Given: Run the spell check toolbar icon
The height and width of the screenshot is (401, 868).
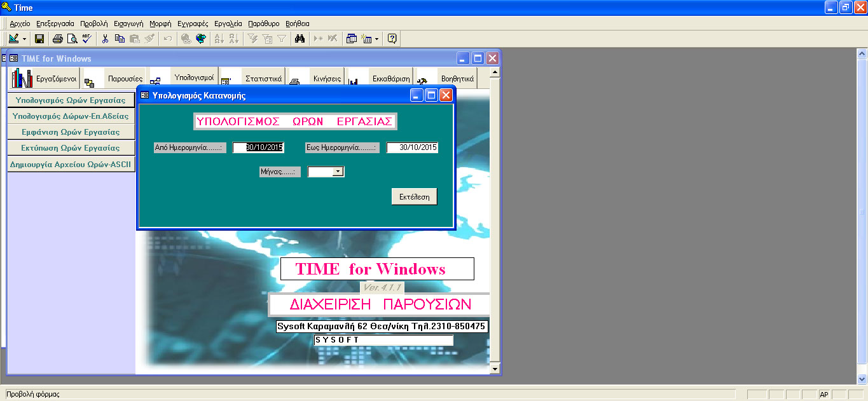Looking at the screenshot, I should tap(86, 39).
